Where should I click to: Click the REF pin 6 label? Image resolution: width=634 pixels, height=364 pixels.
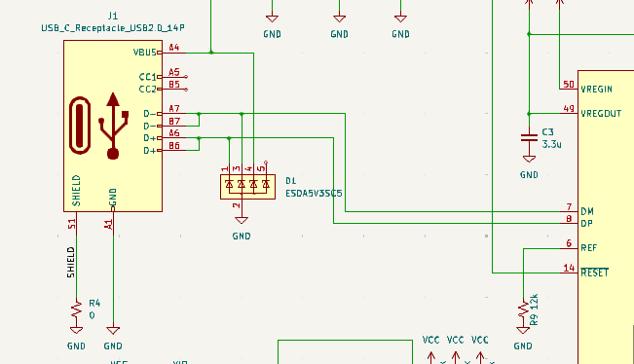(x=588, y=248)
